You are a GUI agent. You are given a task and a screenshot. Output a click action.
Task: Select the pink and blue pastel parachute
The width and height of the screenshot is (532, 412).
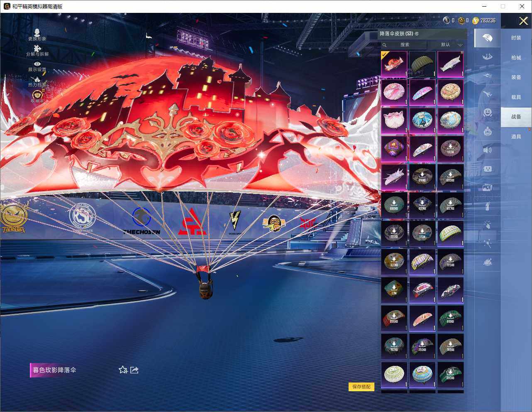422,93
